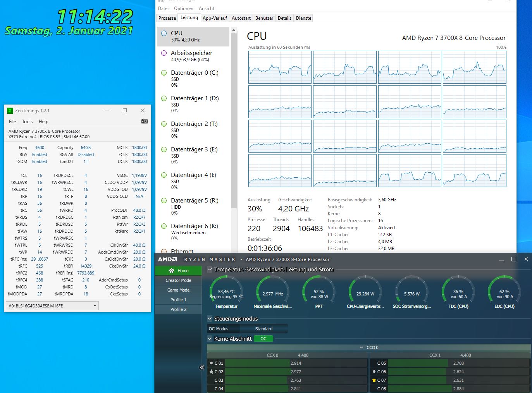Open Creator Mode in Ryzen Master
This screenshot has width=532, height=393.
[x=178, y=280]
